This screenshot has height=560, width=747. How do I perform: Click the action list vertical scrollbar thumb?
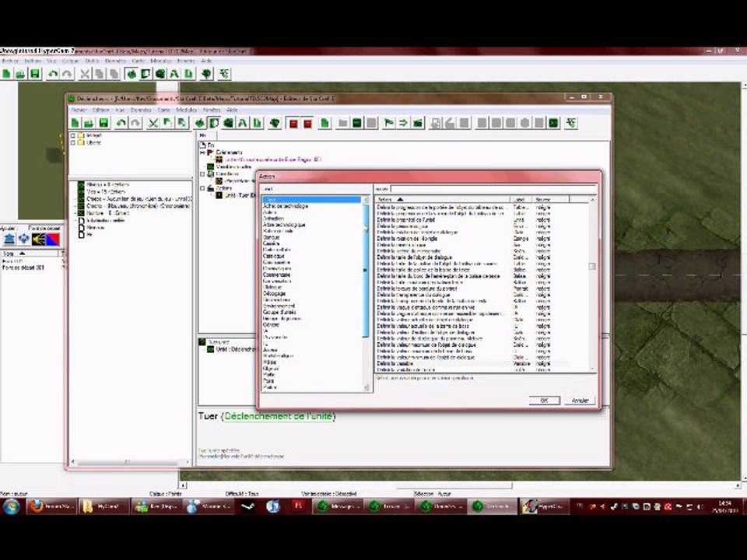tap(592, 266)
